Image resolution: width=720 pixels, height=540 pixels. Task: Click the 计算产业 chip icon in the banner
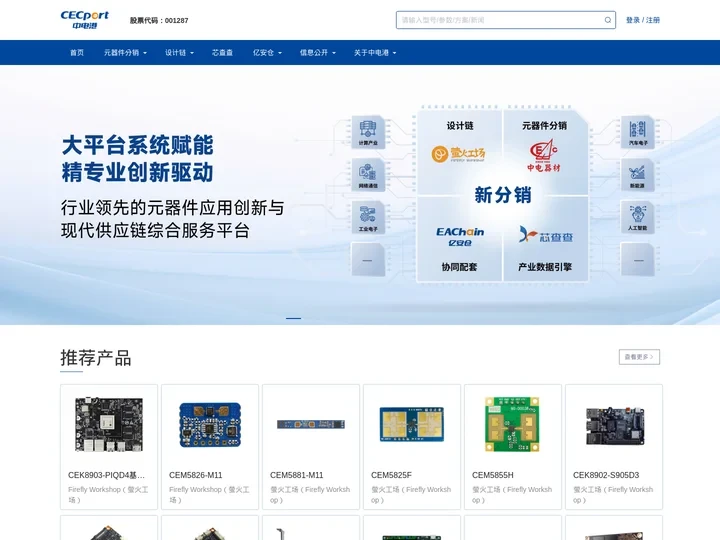click(x=368, y=132)
